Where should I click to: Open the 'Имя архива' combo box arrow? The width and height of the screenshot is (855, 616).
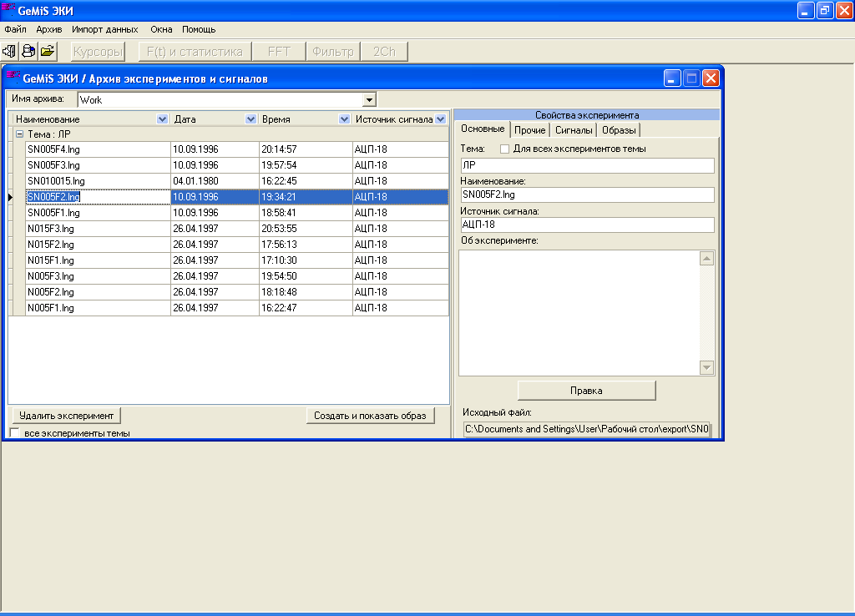click(x=369, y=100)
